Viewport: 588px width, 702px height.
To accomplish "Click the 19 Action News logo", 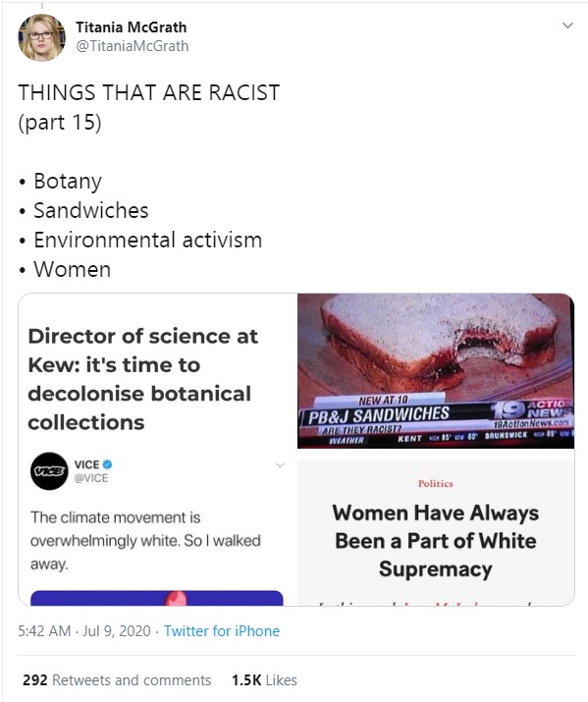I will 532,410.
